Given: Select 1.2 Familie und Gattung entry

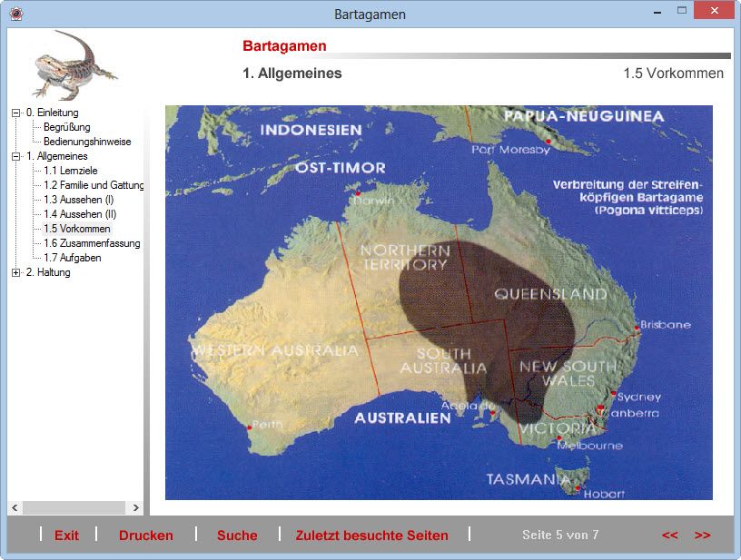Looking at the screenshot, I should [x=94, y=185].
